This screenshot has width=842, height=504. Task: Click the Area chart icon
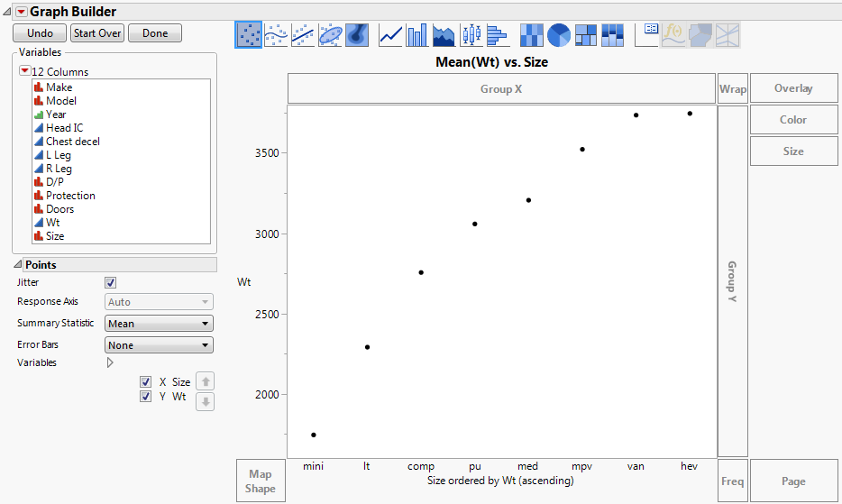tap(444, 35)
